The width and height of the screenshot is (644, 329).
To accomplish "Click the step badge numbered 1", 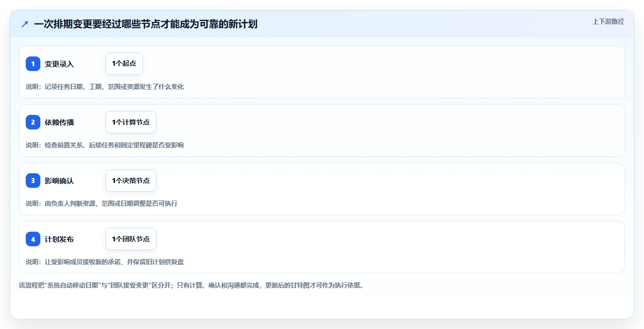I will point(33,64).
